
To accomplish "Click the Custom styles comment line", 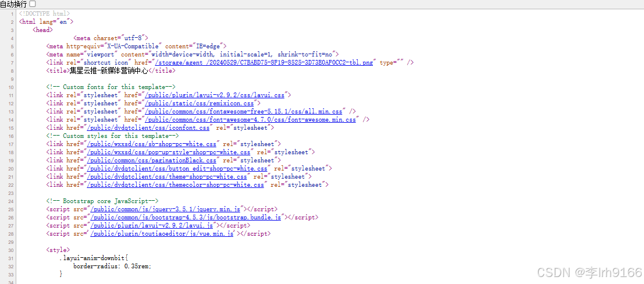I will pyautogui.click(x=112, y=136).
